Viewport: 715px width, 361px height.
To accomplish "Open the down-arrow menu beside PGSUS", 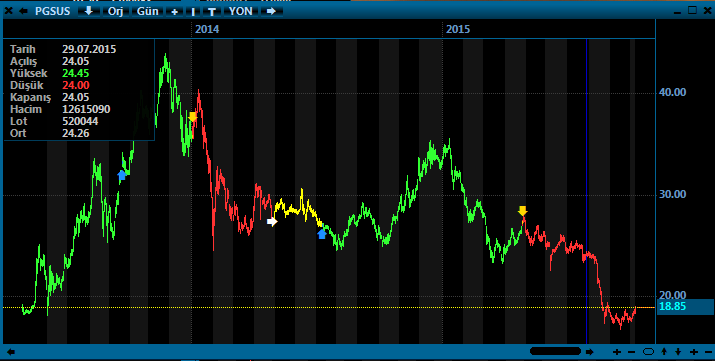I will coord(89,11).
